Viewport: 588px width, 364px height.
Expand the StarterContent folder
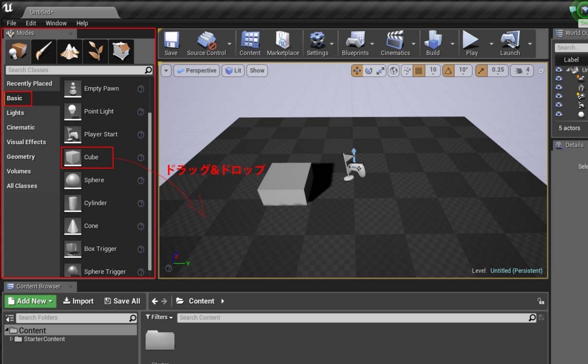tap(11, 339)
